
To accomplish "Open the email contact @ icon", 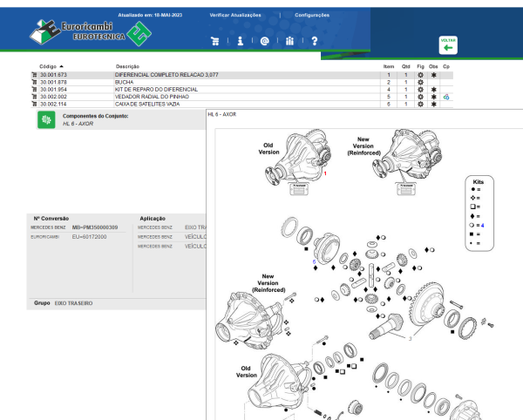I will [264, 41].
